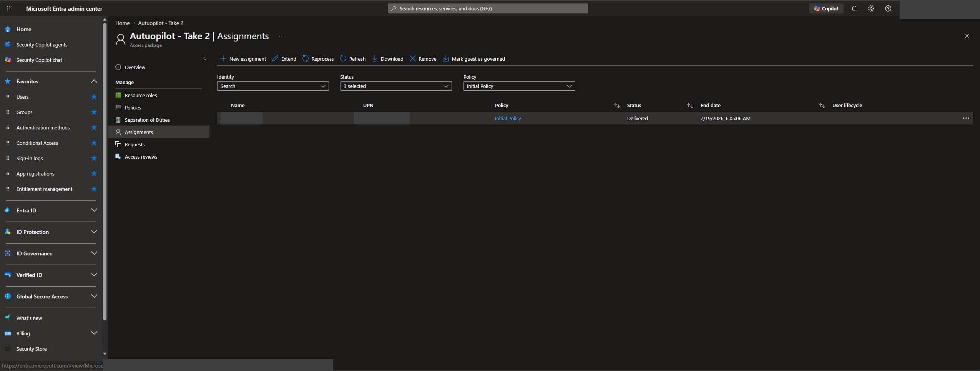Sort by the Status column
The height and width of the screenshot is (371, 980).
[690, 106]
